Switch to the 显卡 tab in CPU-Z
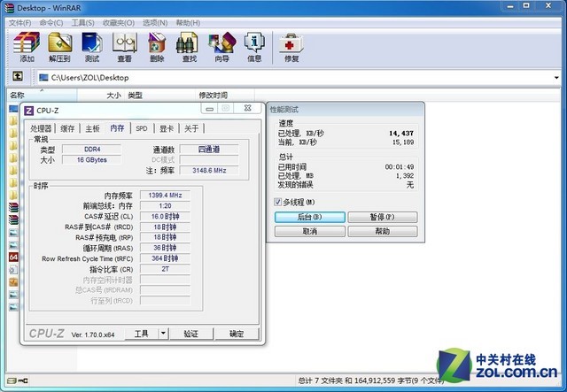Screen dimensions: 567x392 pos(167,128)
